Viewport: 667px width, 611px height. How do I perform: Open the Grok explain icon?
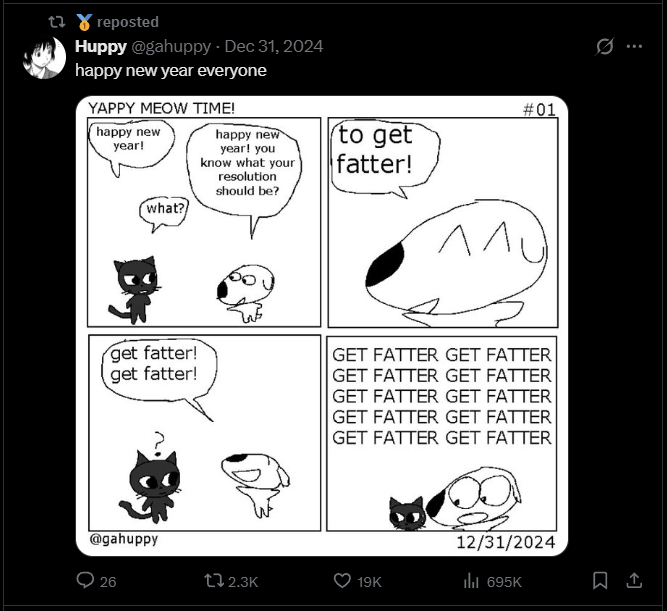604,46
